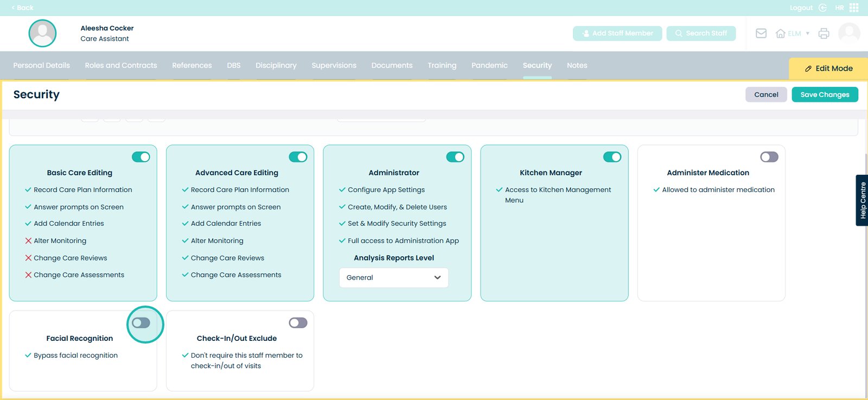Open the apps grid icon

point(854,8)
